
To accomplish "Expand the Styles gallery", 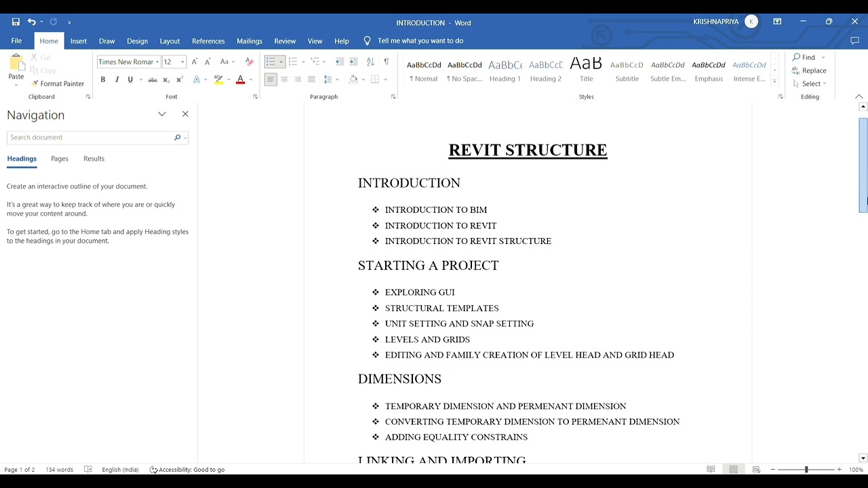I will pos(774,81).
